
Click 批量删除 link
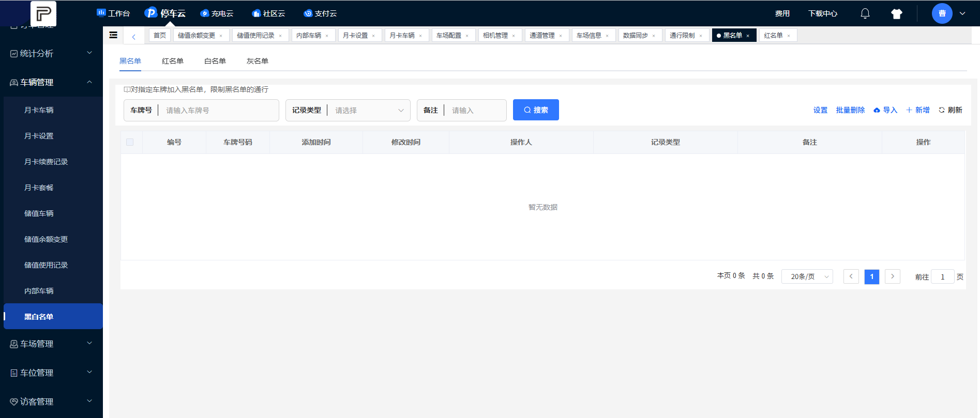pyautogui.click(x=850, y=110)
